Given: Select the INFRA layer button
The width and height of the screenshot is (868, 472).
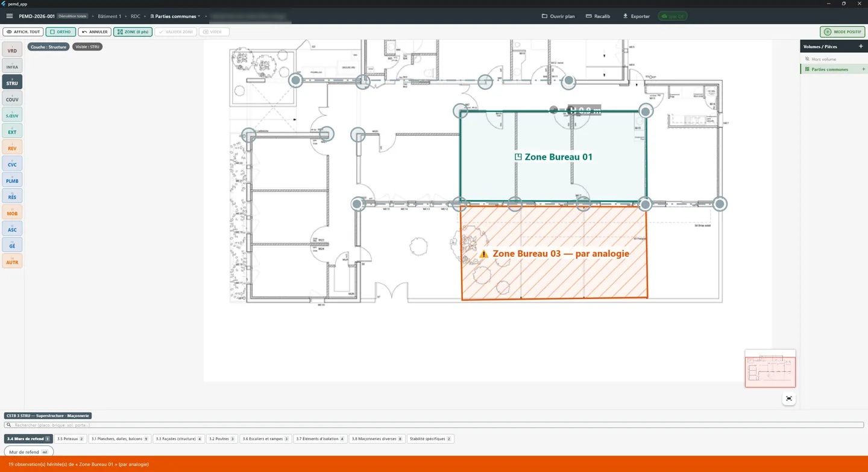Looking at the screenshot, I should [x=12, y=66].
